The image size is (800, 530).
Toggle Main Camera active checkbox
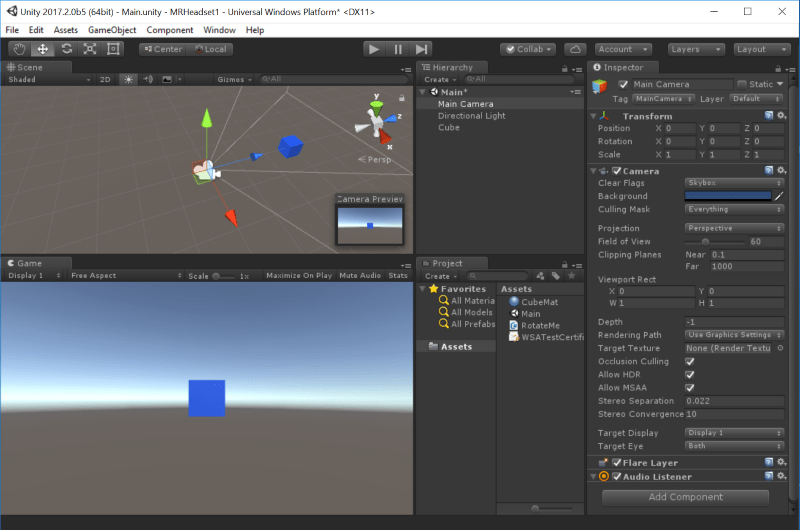pyautogui.click(x=623, y=84)
